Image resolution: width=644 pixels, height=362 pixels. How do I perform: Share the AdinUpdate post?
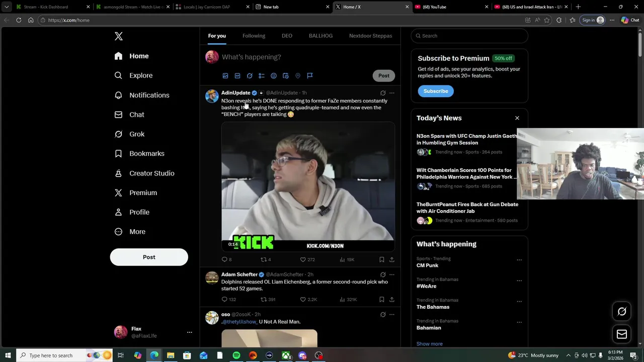392,259
